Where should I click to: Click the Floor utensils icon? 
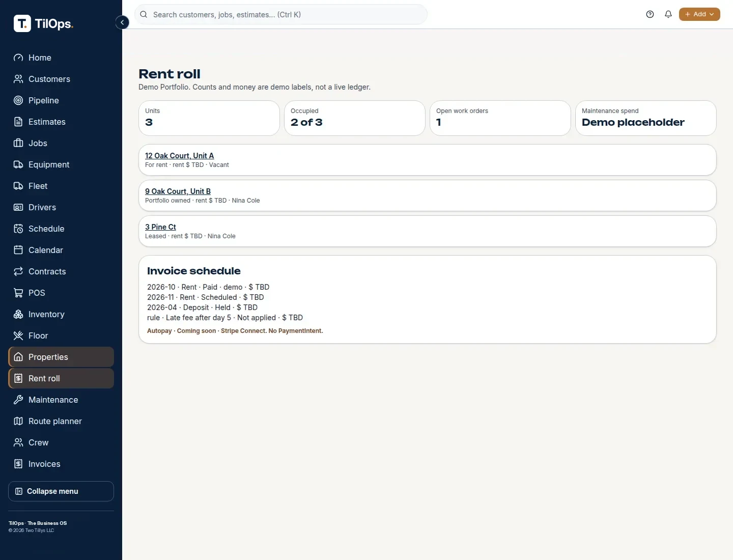point(18,335)
